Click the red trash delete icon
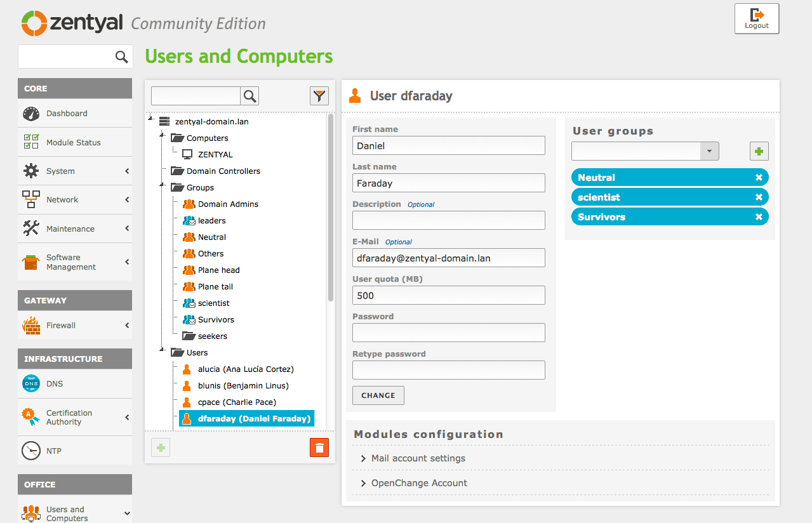 point(319,447)
